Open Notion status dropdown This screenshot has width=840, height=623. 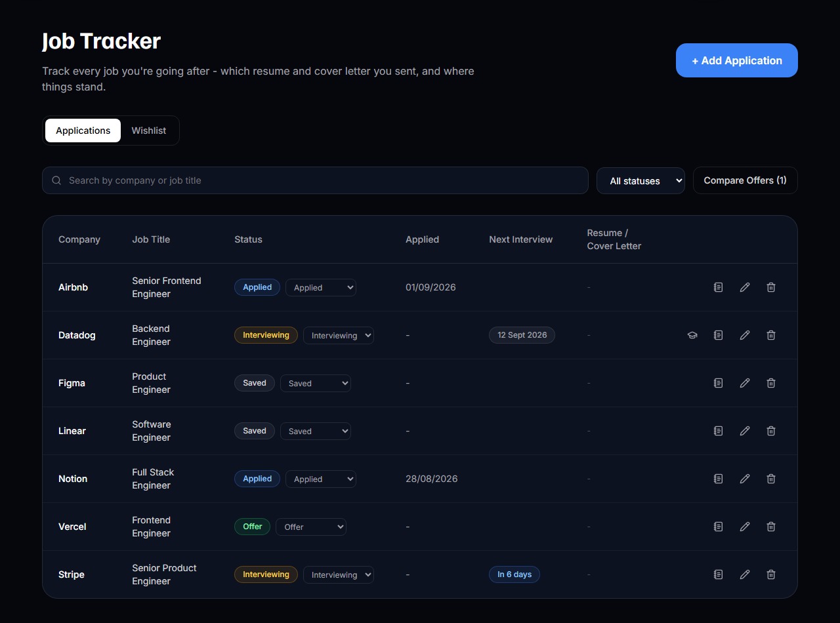click(x=321, y=479)
